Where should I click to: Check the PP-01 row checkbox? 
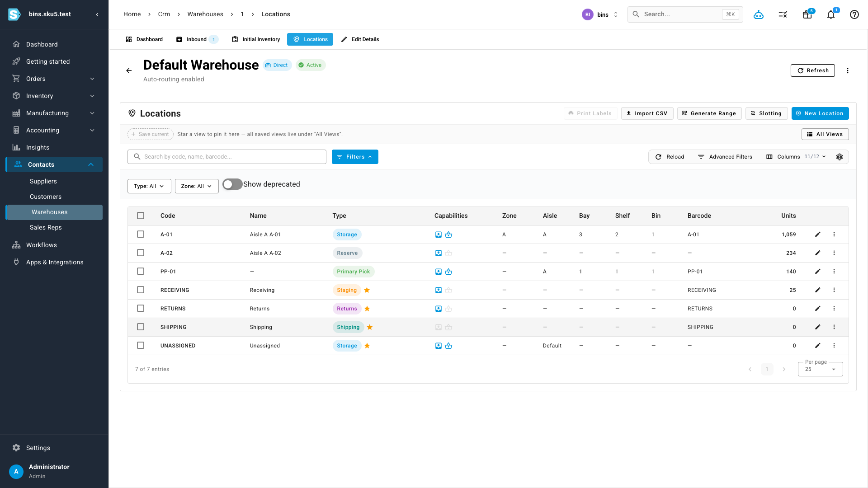pyautogui.click(x=141, y=272)
